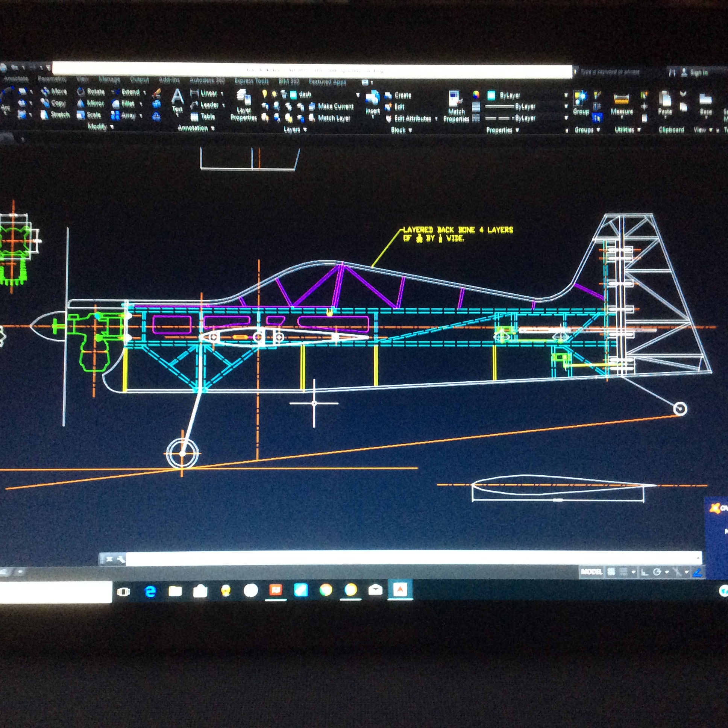Open the Express Tools ribbon tab

pos(251,81)
